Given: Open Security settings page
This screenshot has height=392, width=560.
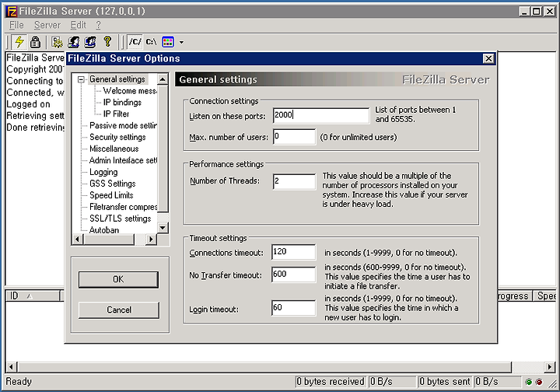Looking at the screenshot, I should click(x=117, y=137).
